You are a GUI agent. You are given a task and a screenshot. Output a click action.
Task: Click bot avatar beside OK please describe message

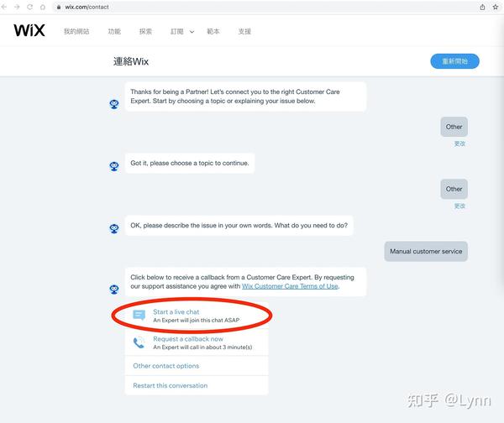114,228
